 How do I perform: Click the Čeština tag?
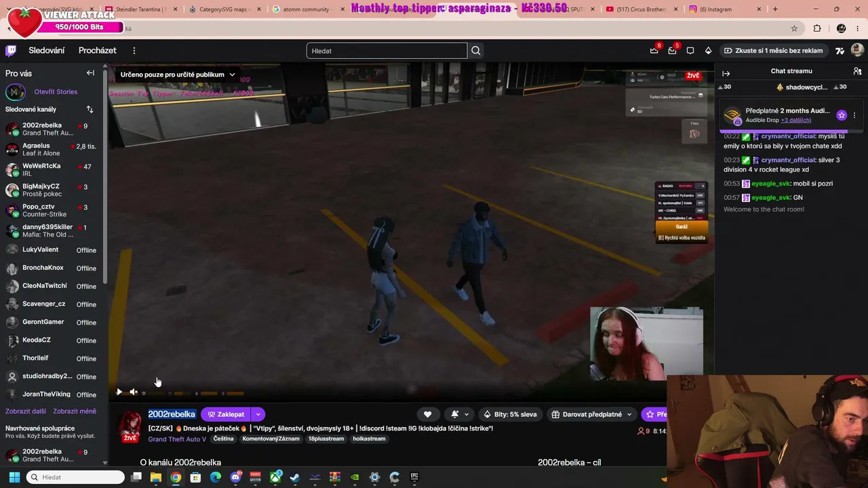point(223,439)
